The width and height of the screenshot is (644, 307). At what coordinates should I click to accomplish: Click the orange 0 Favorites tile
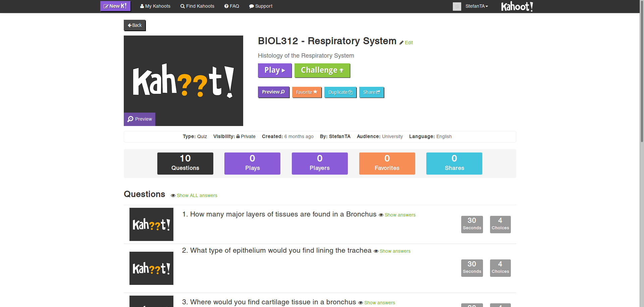387,164
